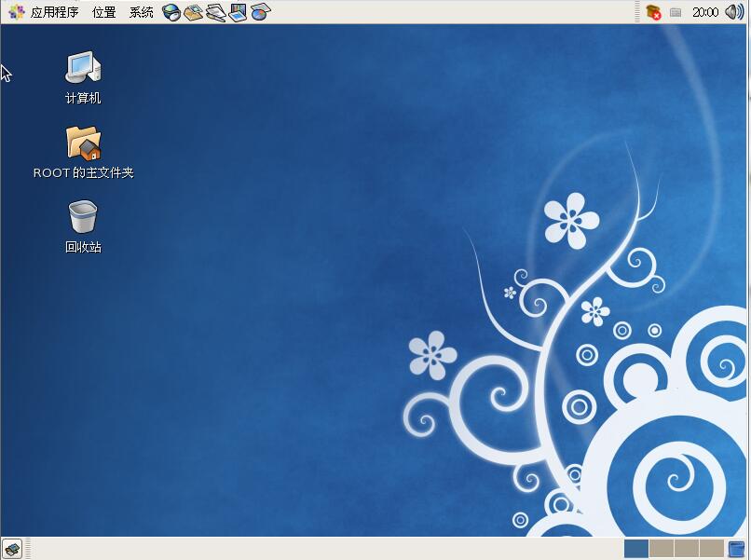Image resolution: width=751 pixels, height=560 pixels.
Task: Click the network status icon in system tray
Action: [676, 12]
